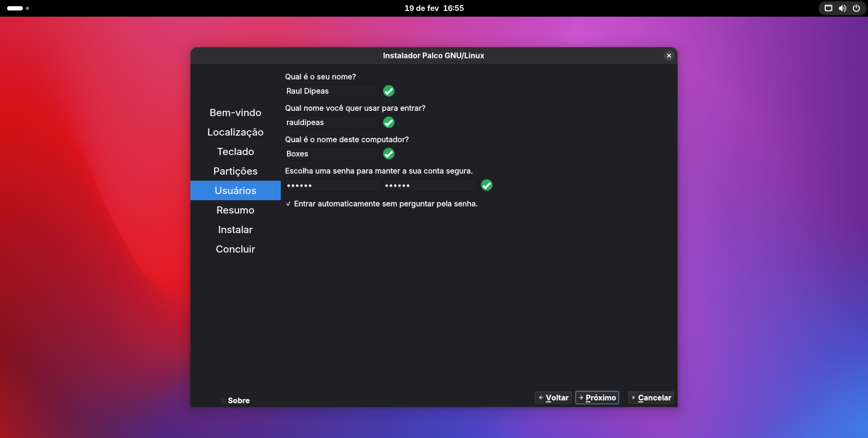Open the Partições step in the sidebar

click(x=235, y=171)
